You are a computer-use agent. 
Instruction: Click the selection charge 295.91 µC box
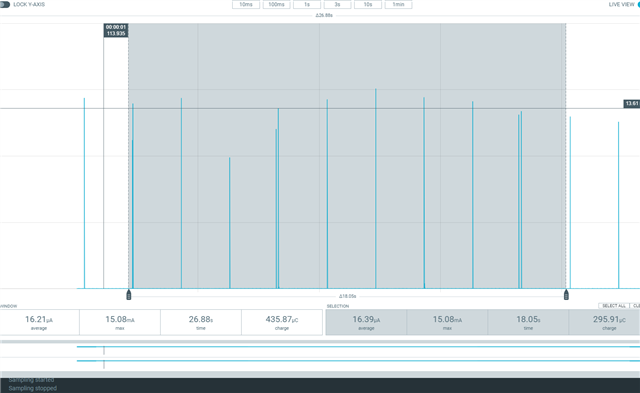pyautogui.click(x=605, y=322)
